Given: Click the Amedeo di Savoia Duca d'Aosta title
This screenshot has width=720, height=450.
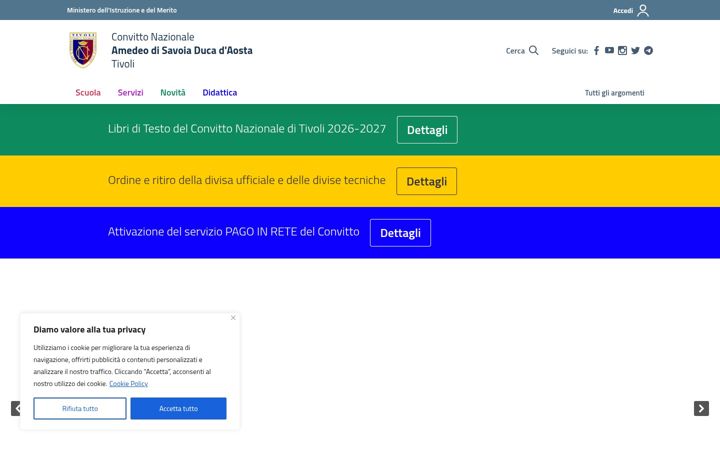Looking at the screenshot, I should (x=182, y=51).
